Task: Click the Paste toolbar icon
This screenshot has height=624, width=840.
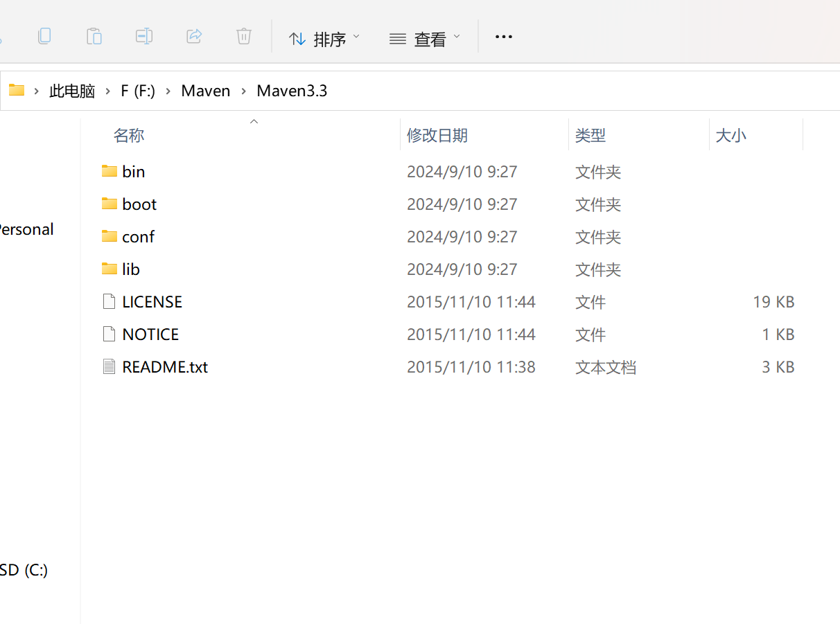Action: pos(94,36)
